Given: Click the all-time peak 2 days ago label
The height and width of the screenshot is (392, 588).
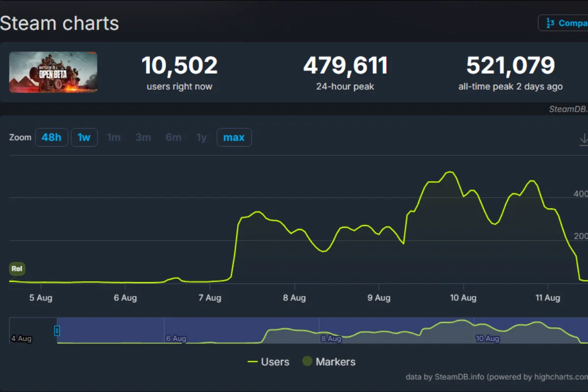Looking at the screenshot, I should pyautogui.click(x=511, y=87).
